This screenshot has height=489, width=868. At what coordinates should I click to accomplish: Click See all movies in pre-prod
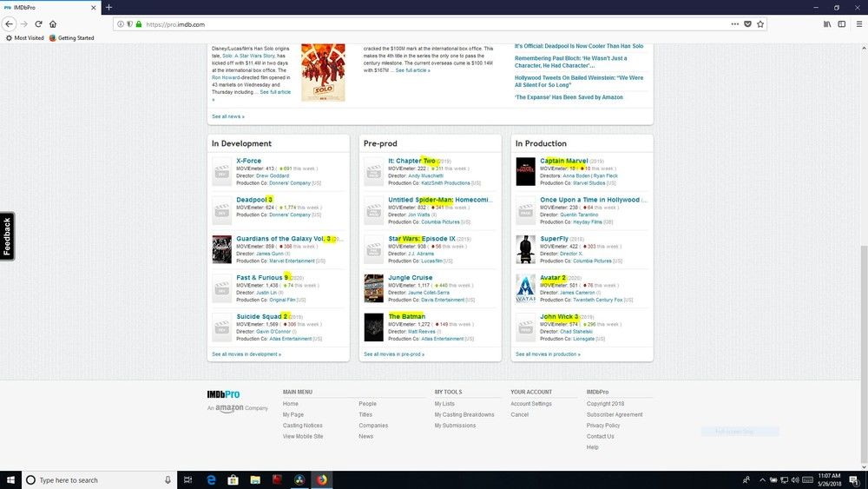click(394, 354)
